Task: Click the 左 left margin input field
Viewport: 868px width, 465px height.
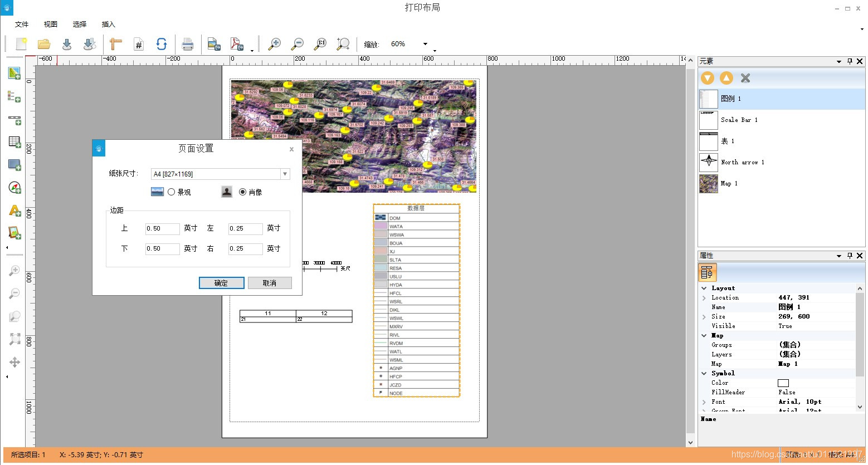Action: coord(246,229)
